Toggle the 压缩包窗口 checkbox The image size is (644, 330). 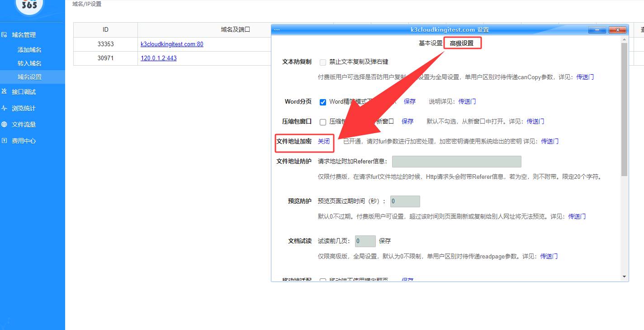pos(323,122)
